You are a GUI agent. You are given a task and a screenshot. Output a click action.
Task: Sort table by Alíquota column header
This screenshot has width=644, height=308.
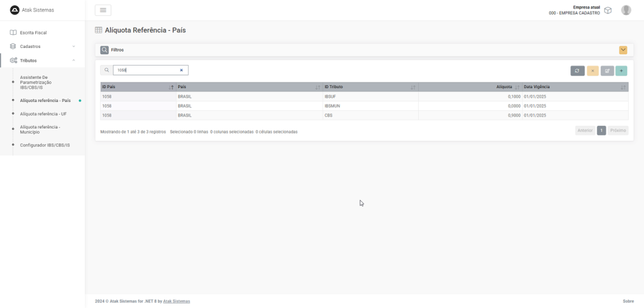[504, 87]
